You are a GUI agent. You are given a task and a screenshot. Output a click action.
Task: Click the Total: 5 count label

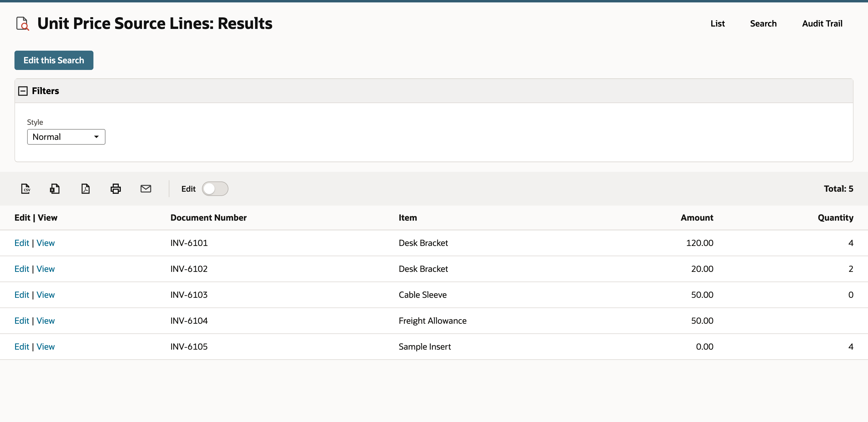[838, 189]
